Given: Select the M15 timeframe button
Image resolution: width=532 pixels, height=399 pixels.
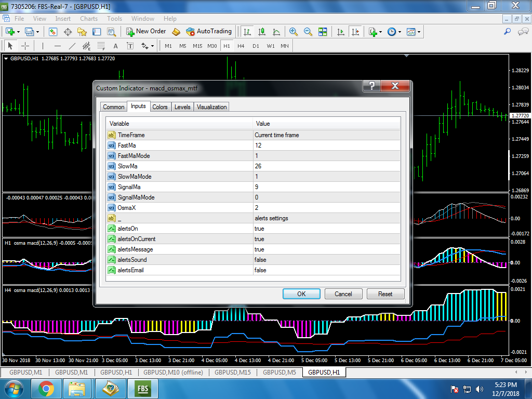Looking at the screenshot, I should [x=197, y=46].
